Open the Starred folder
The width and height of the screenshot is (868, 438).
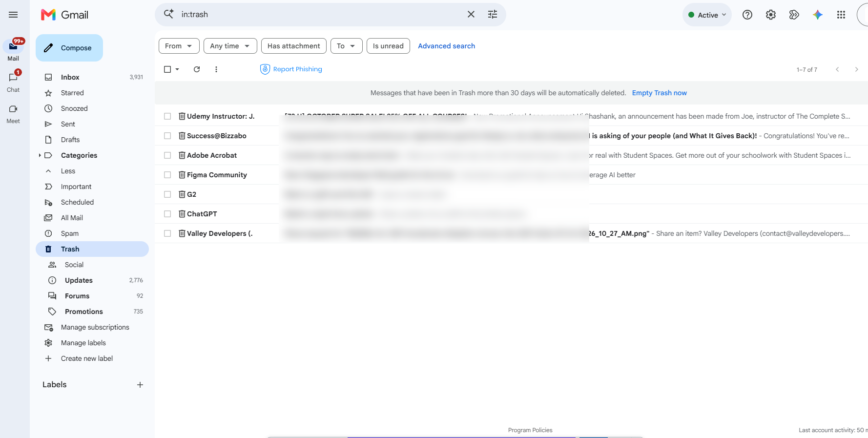coord(92,93)
